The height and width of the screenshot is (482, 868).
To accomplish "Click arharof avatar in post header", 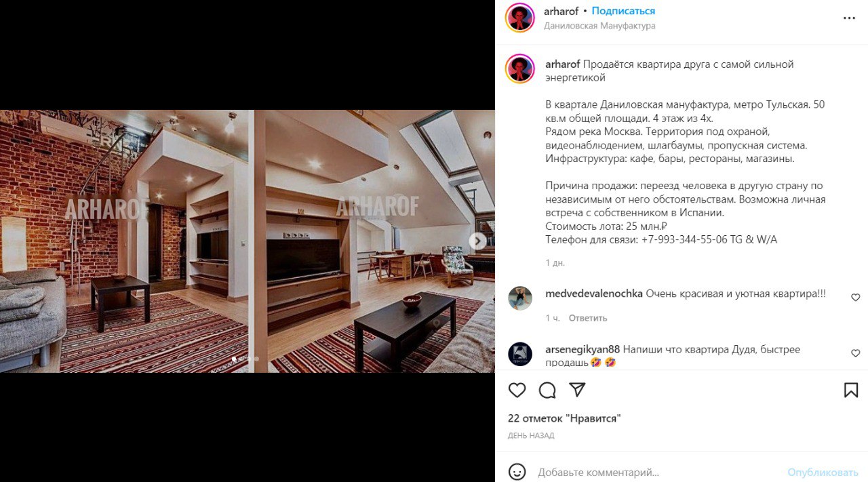I will (x=520, y=18).
